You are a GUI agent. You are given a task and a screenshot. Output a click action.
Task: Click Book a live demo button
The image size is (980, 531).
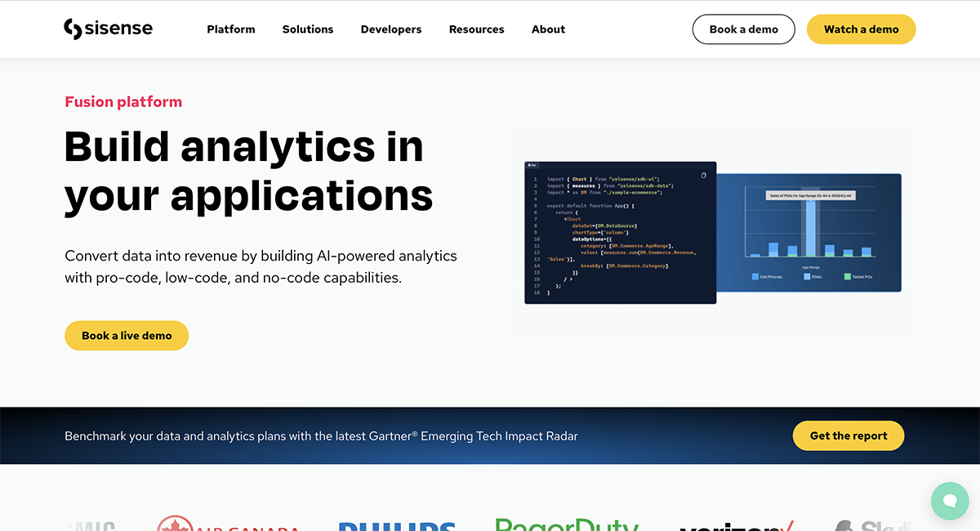coord(127,336)
